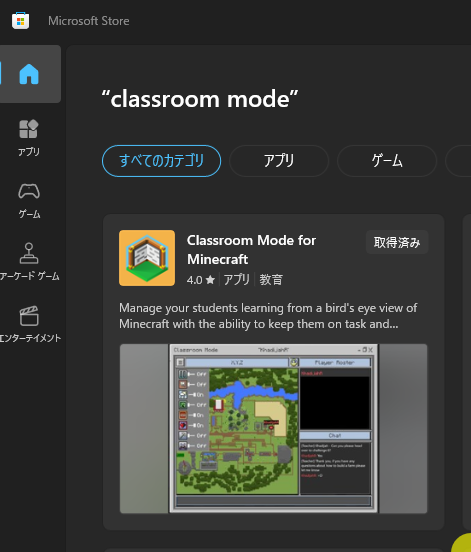This screenshot has width=471, height=552.
Task: Click the Classroom Mode for Minecraft app icon
Action: click(x=147, y=258)
